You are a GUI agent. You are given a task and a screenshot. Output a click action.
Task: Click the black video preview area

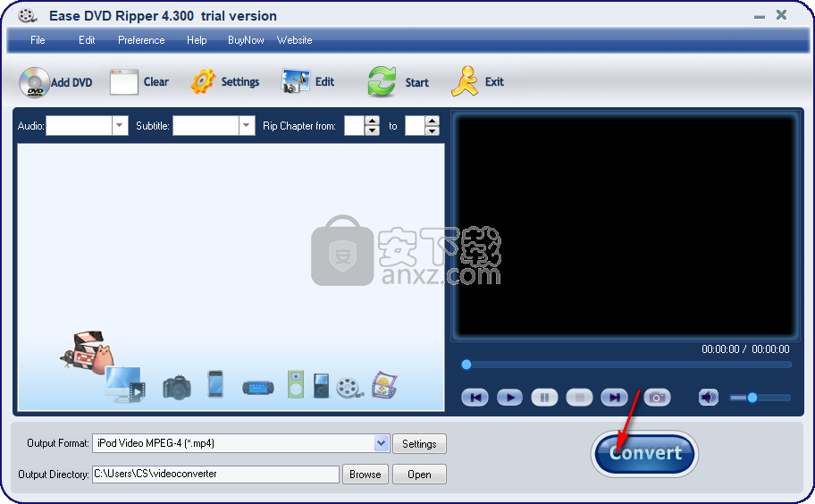[x=626, y=225]
